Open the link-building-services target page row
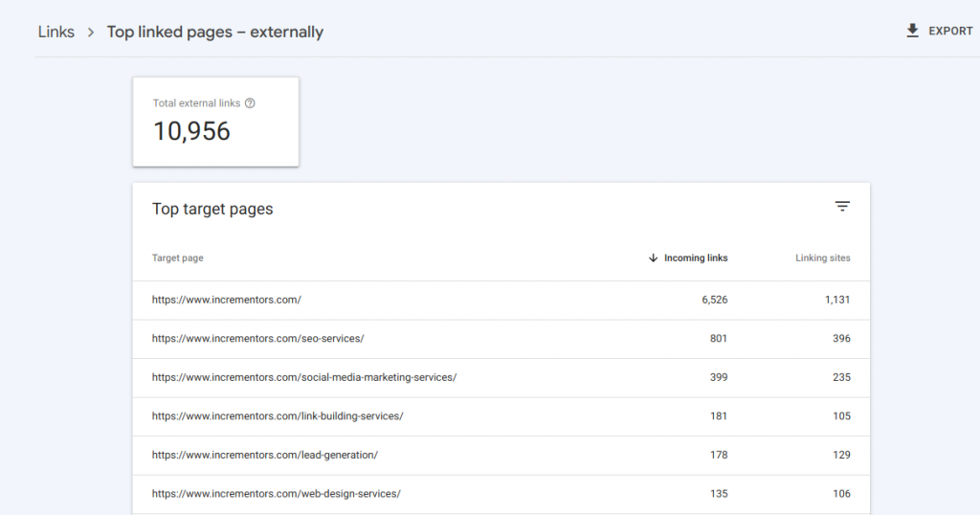Viewport: 980px width, 515px height. click(501, 416)
